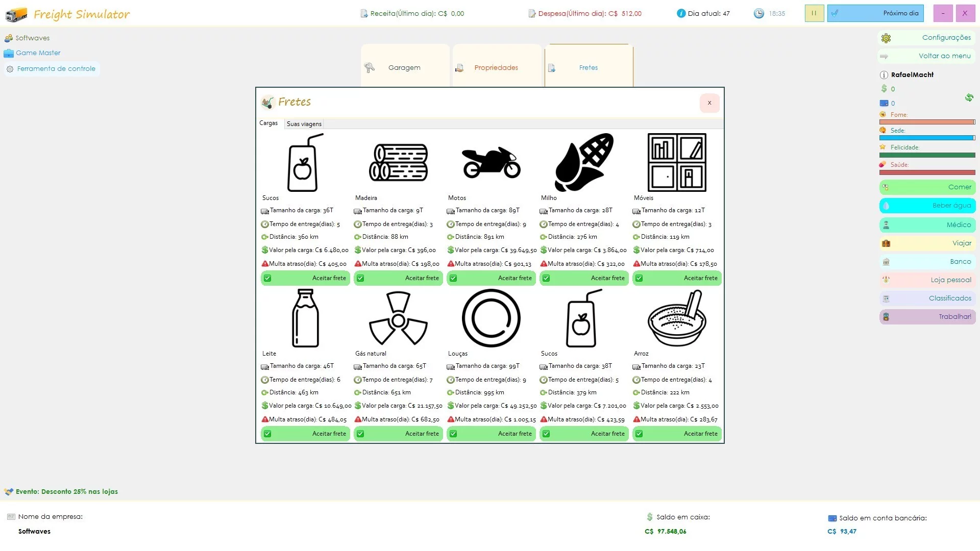Viewport: 980px width, 551px height.
Task: Click the Receita document icon
Action: pos(364,14)
